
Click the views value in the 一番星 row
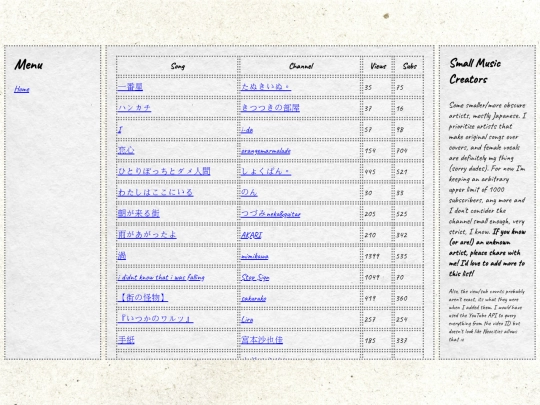coord(368,87)
